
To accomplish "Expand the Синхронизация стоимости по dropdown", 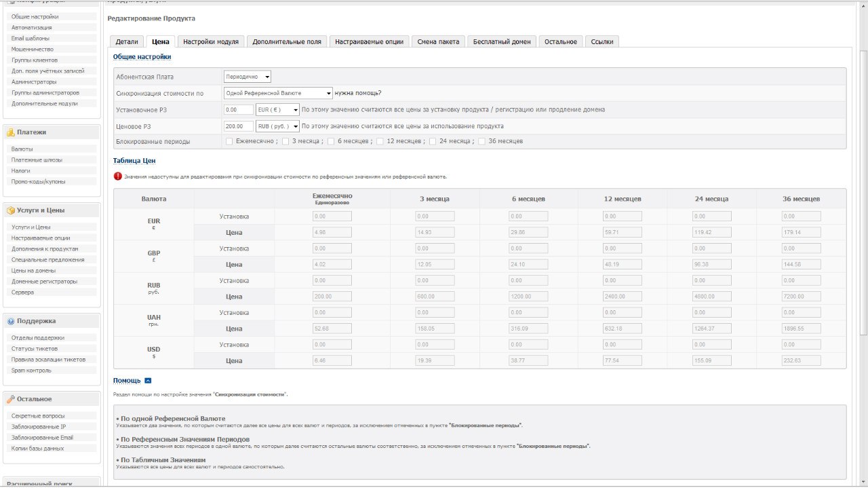I will [x=278, y=93].
